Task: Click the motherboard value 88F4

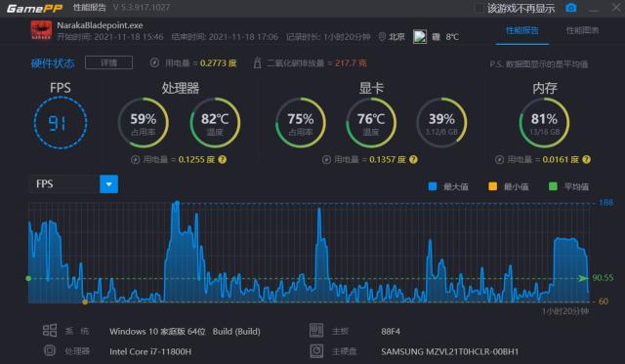Action: (391, 332)
